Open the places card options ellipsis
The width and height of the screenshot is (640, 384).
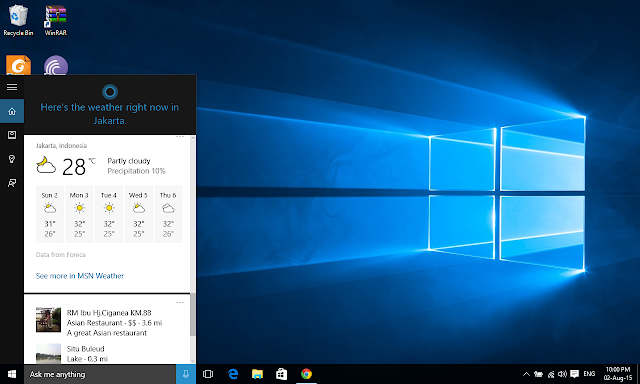(x=180, y=302)
